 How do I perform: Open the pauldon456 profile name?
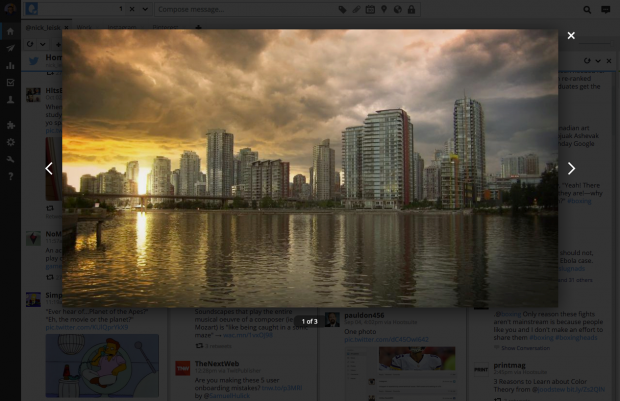tap(364, 315)
